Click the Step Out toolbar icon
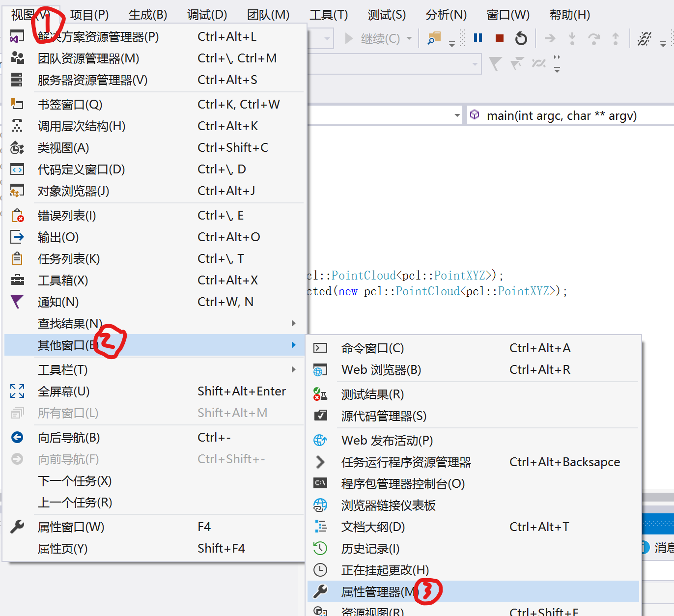Screen dimensions: 674x616 pos(616,38)
